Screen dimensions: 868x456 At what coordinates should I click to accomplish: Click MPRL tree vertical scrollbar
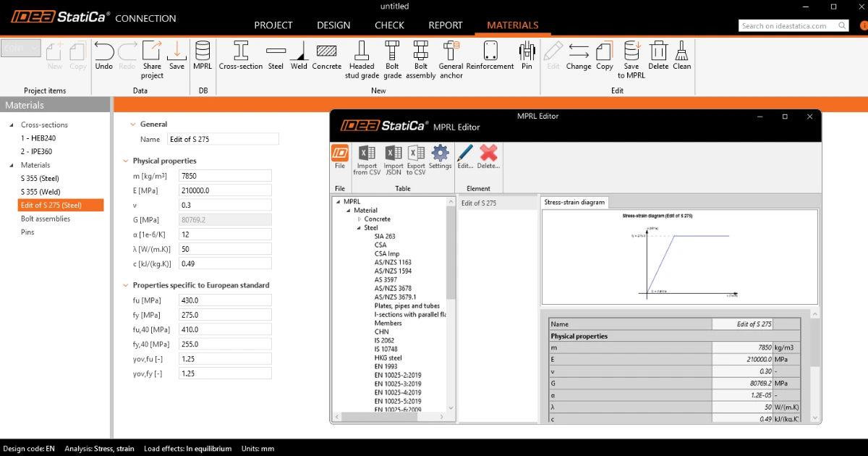pos(451,253)
